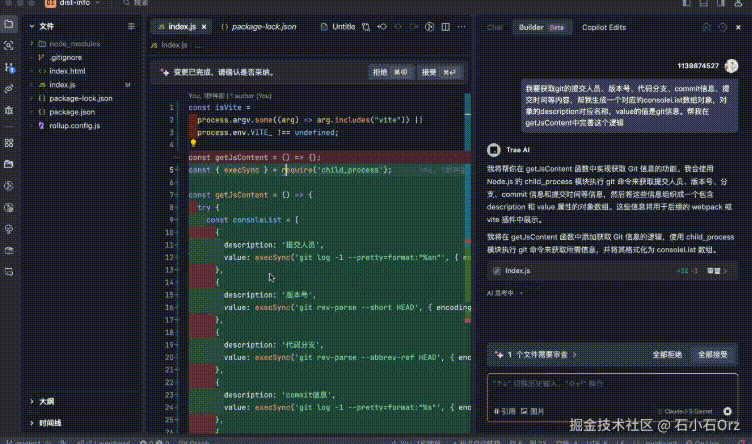Click the Trae AI avatar icon

click(494, 150)
